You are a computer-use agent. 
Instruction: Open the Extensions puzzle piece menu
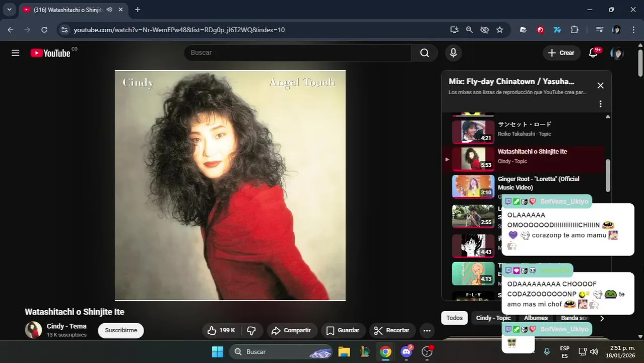[x=574, y=30]
